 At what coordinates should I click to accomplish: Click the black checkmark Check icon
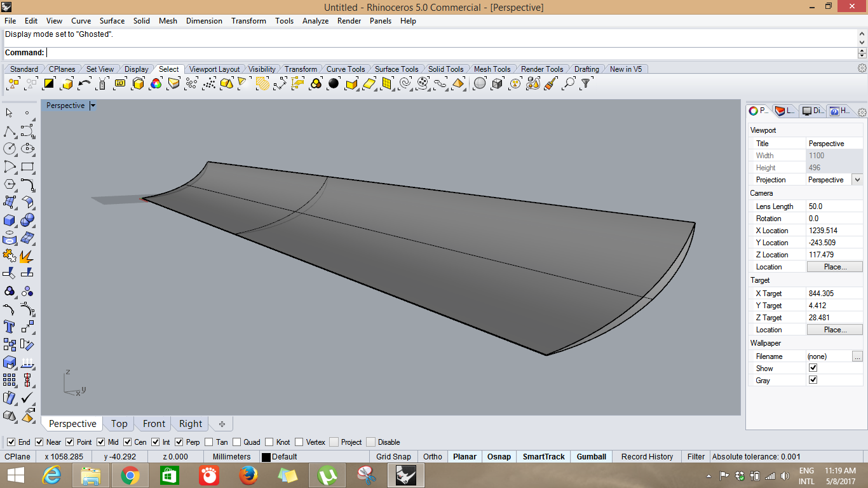click(x=27, y=398)
